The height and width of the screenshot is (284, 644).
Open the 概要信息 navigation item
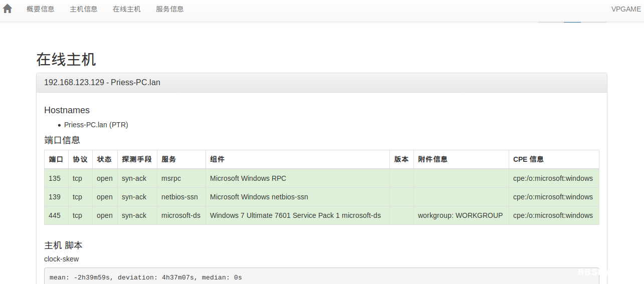41,9
